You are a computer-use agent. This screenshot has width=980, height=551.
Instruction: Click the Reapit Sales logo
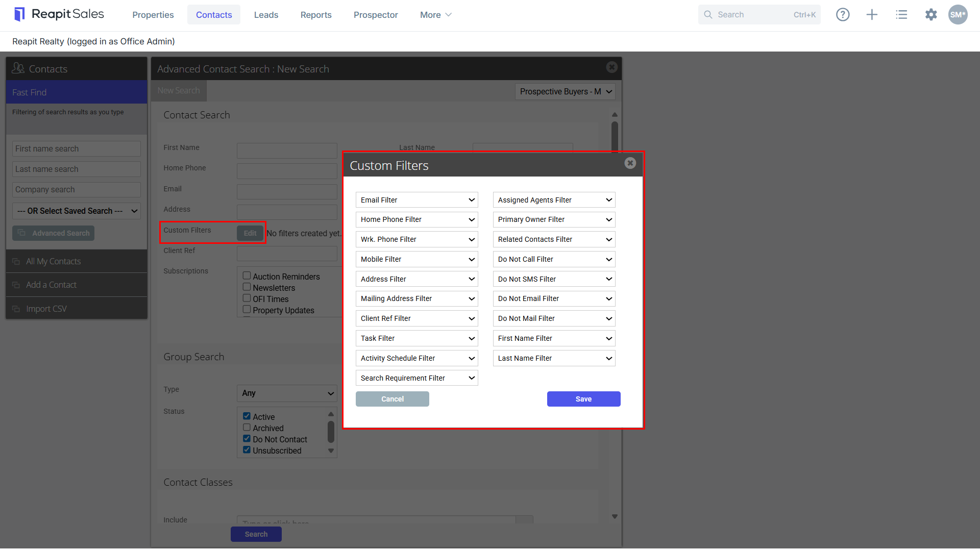click(59, 14)
